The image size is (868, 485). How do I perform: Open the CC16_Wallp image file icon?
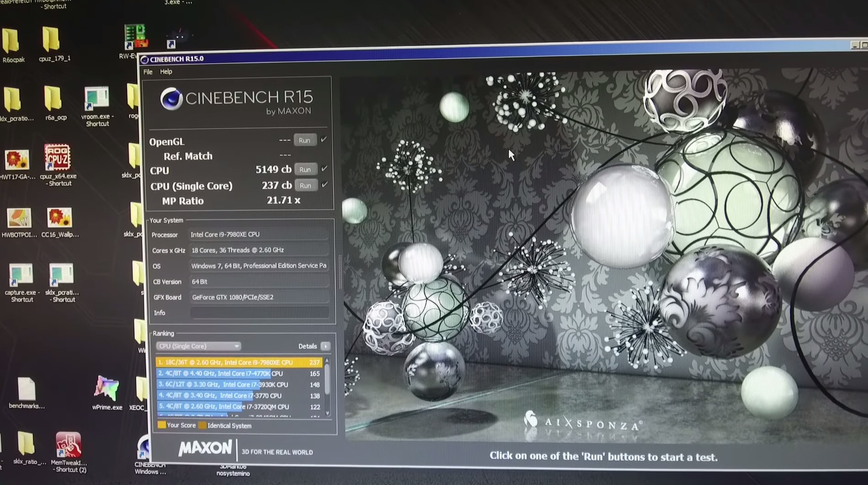[59, 218]
